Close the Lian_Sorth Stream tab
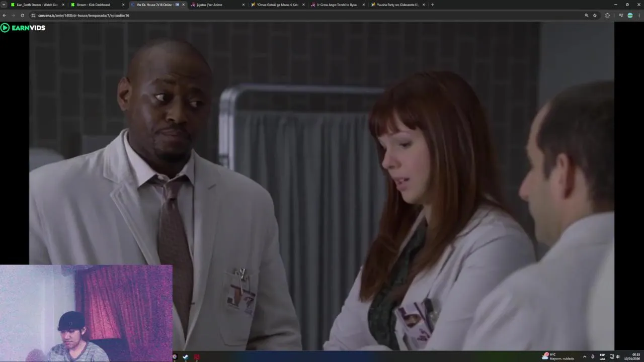644x362 pixels. point(63,5)
